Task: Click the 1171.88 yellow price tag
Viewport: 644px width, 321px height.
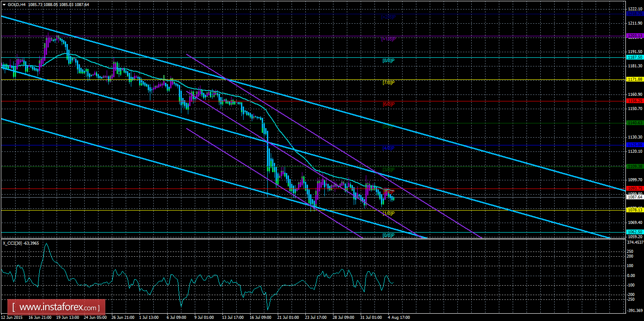Action: [635, 79]
